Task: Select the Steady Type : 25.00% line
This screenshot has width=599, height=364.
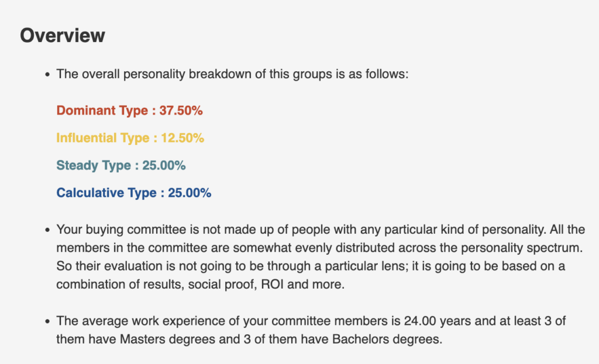Action: [x=121, y=165]
